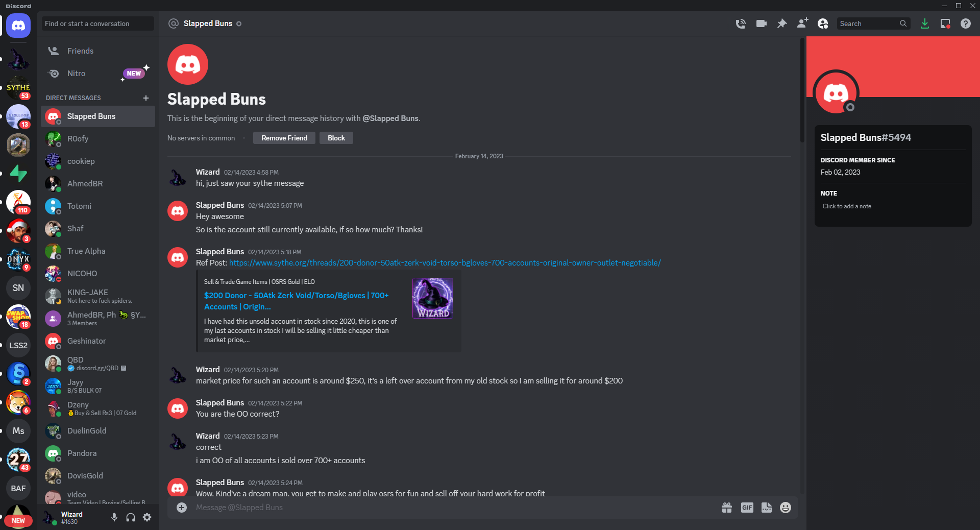Send a Nitro gift
The height and width of the screenshot is (530, 980).
pos(727,508)
